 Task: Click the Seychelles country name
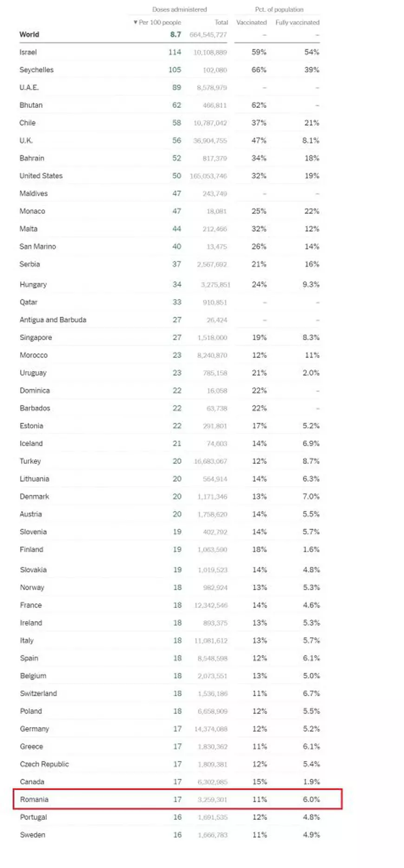(36, 70)
